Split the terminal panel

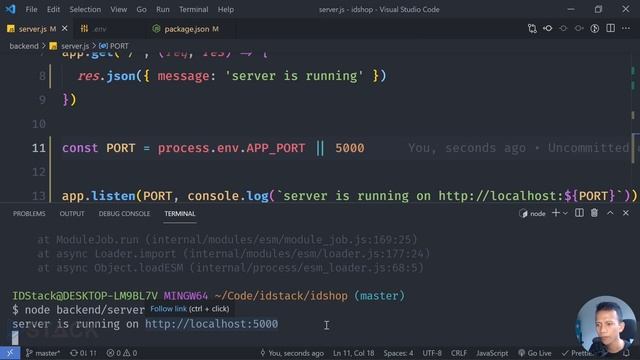point(579,213)
